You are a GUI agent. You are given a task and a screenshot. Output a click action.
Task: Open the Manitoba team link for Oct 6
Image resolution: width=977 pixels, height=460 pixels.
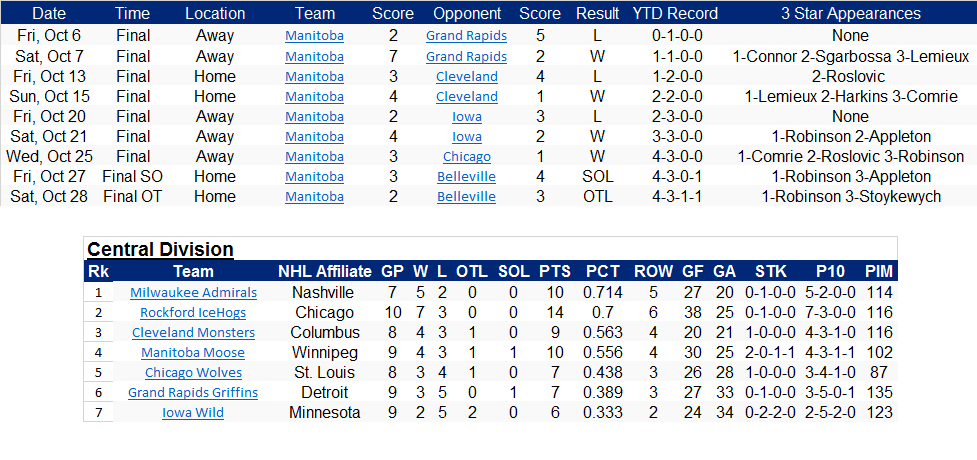tap(314, 36)
